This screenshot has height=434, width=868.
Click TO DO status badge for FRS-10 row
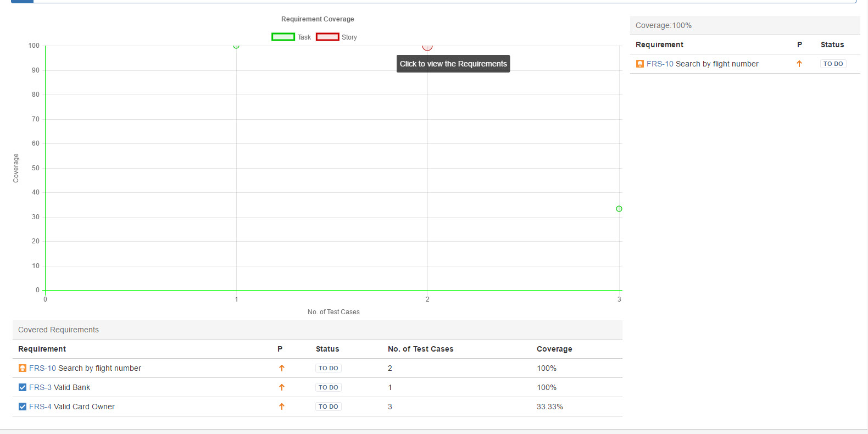coord(329,368)
